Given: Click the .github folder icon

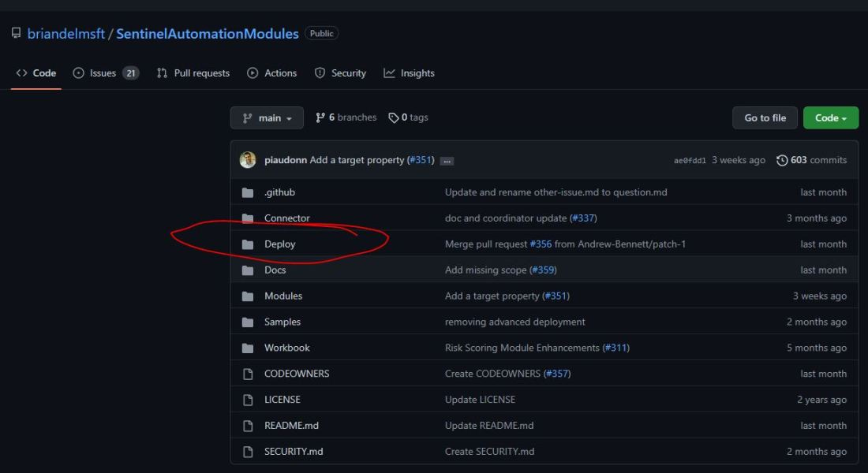Looking at the screenshot, I should 248,192.
